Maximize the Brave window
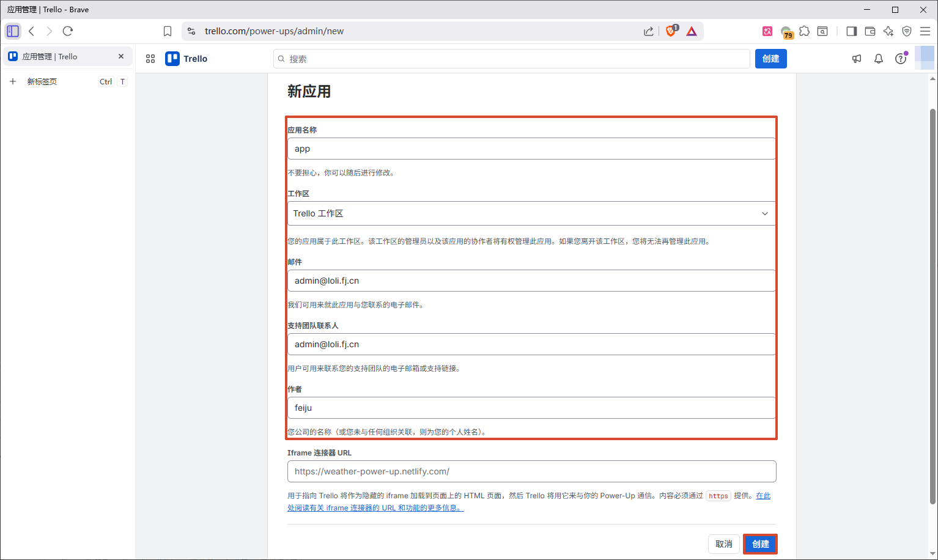 point(895,9)
